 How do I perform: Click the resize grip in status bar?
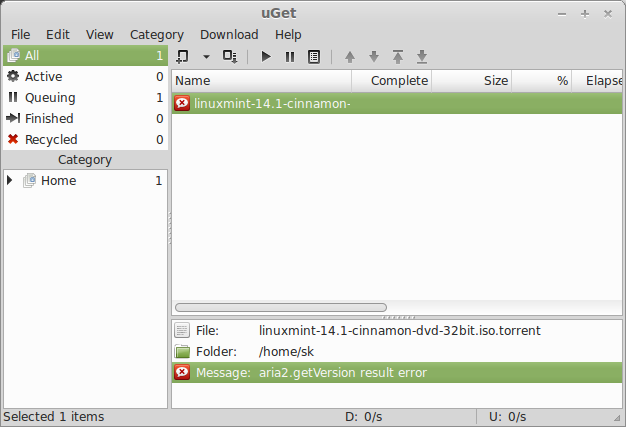pos(617,418)
